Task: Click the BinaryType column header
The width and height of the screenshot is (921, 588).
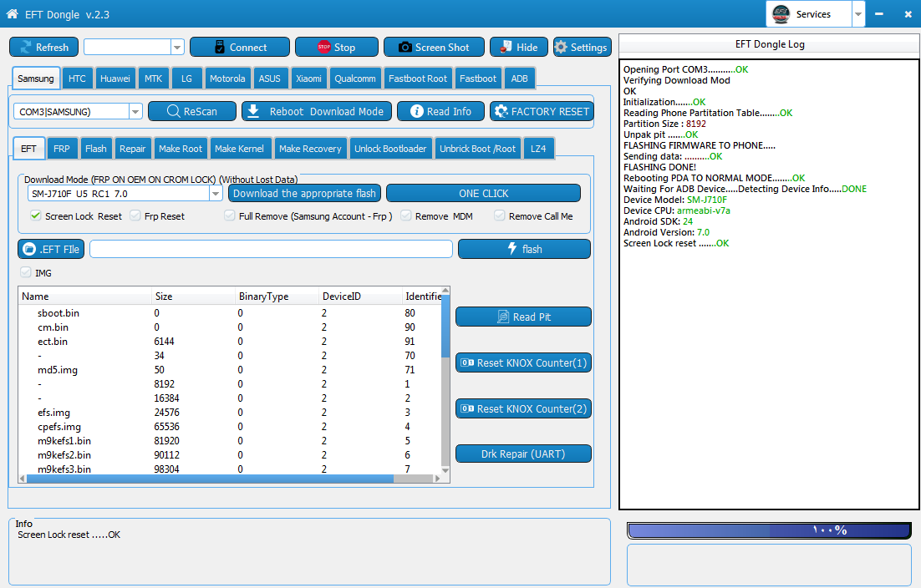Action: click(277, 297)
